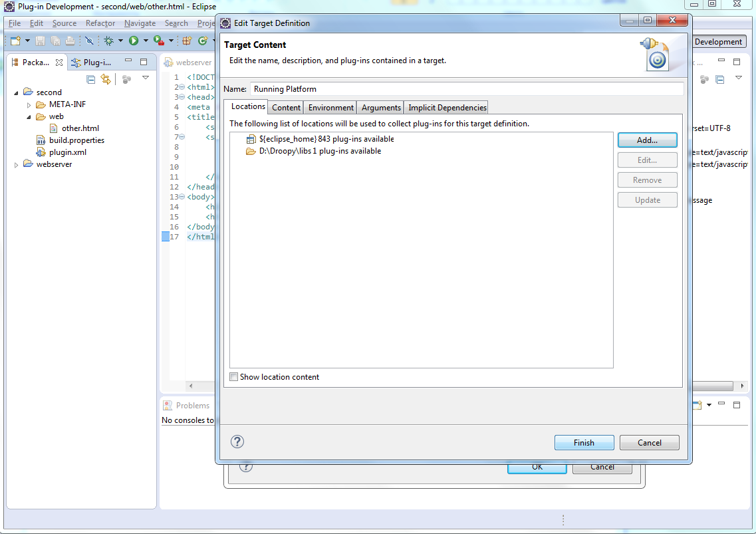Open the Navigate menu
Image resolution: width=756 pixels, height=534 pixels.
tap(140, 23)
